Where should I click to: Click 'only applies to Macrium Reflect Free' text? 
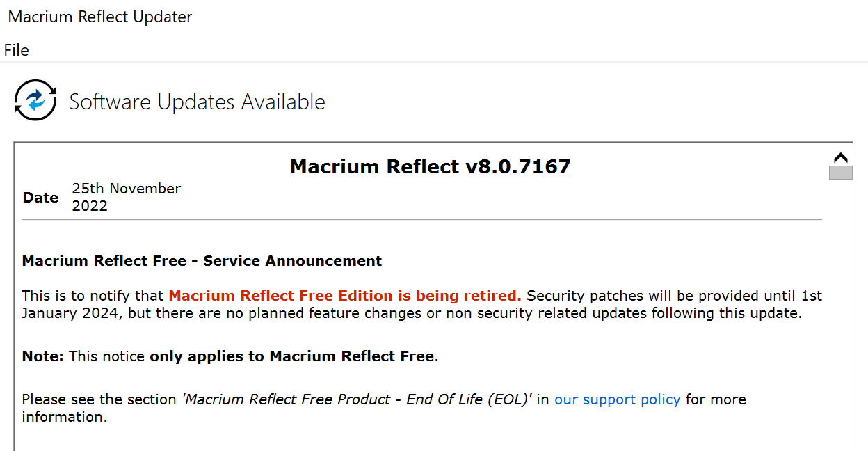coord(292,356)
